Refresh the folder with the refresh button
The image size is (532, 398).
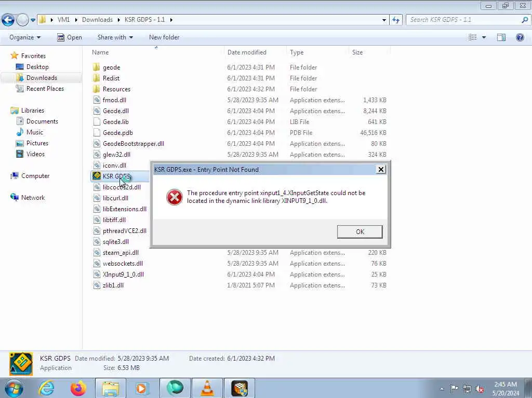coord(396,20)
